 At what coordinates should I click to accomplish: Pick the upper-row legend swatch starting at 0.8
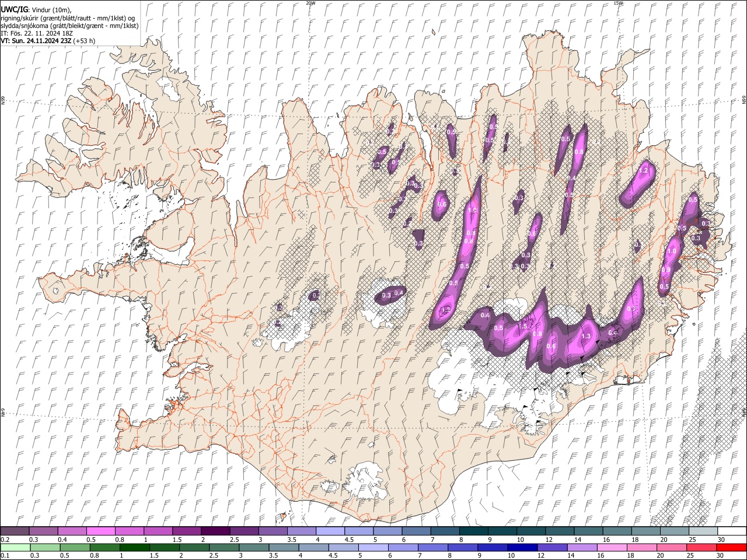pyautogui.click(x=129, y=531)
